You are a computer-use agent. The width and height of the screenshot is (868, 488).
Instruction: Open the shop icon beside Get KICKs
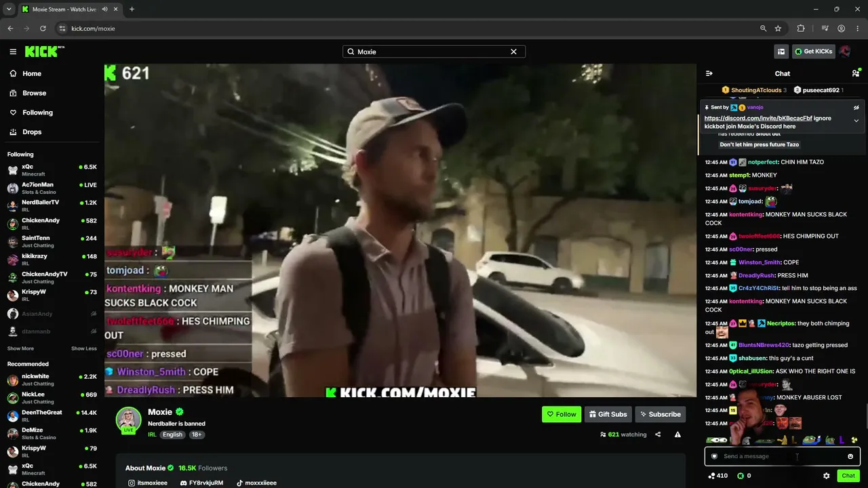(x=781, y=52)
